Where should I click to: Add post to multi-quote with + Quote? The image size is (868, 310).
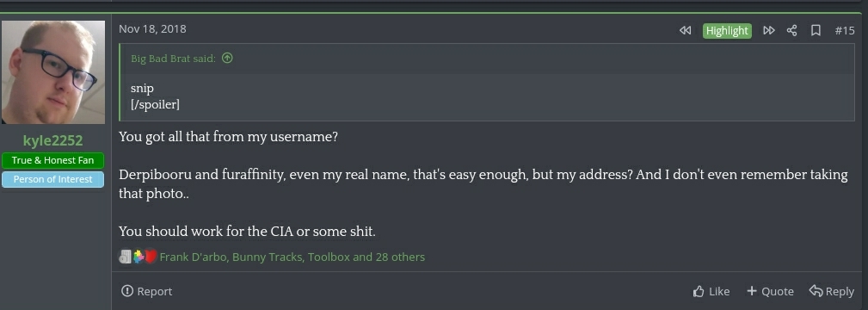coord(770,291)
